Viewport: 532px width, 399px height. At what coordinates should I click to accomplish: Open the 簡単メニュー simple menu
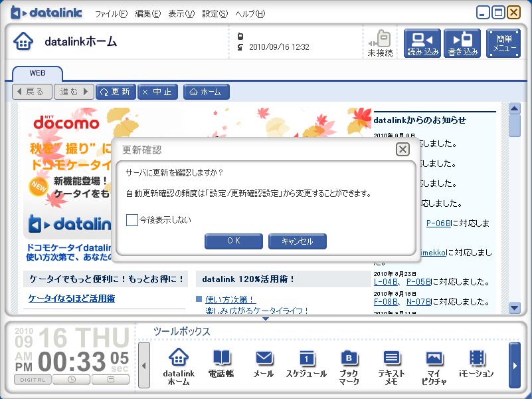503,43
